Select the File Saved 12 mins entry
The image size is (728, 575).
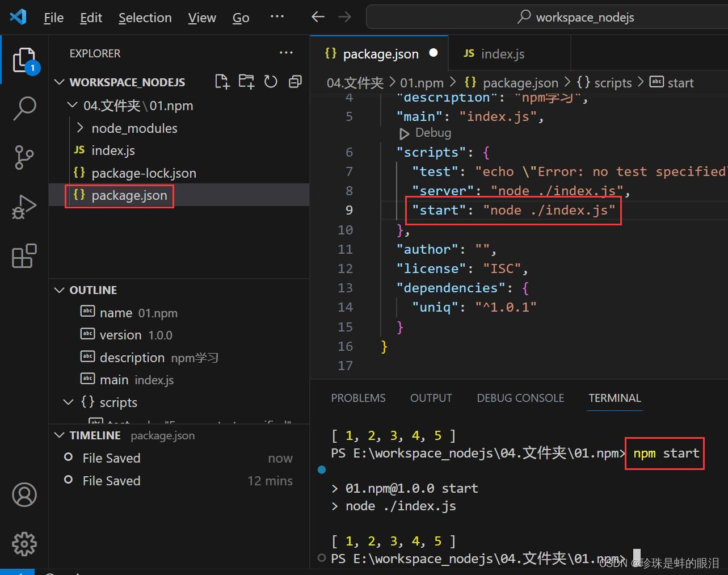tap(179, 481)
